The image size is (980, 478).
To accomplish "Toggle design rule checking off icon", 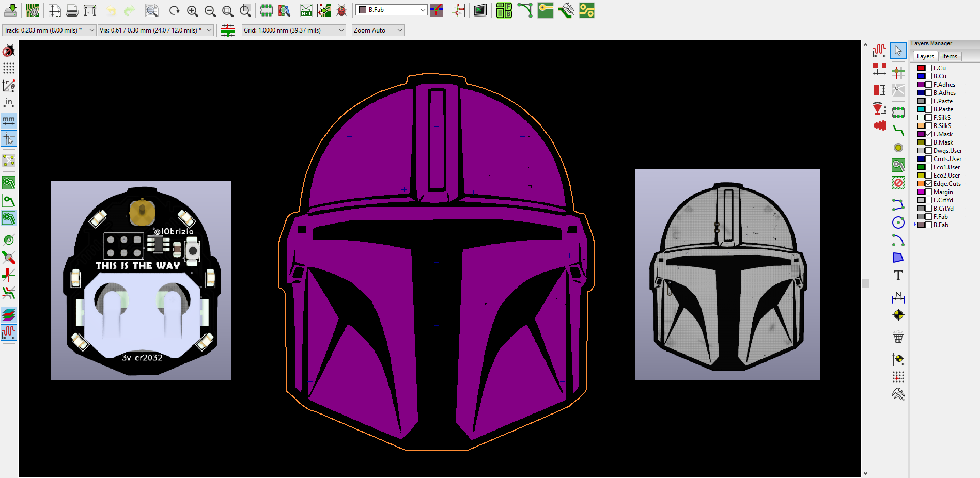I will click(9, 51).
